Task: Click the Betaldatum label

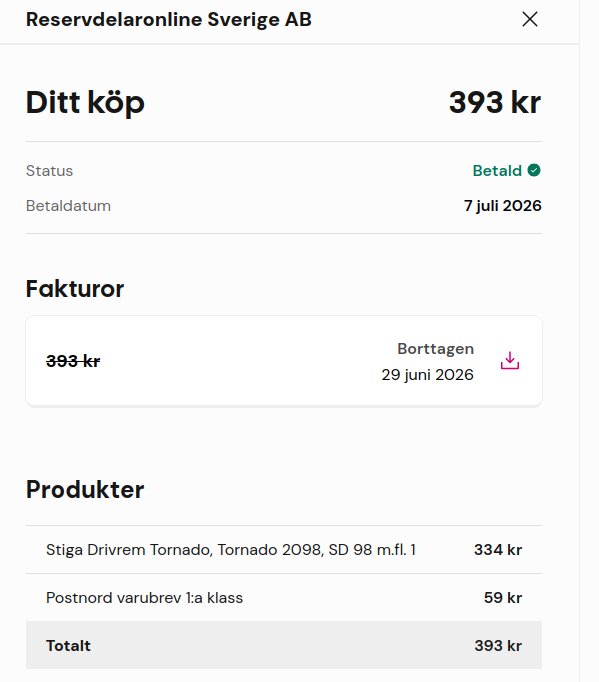Action: (68, 206)
